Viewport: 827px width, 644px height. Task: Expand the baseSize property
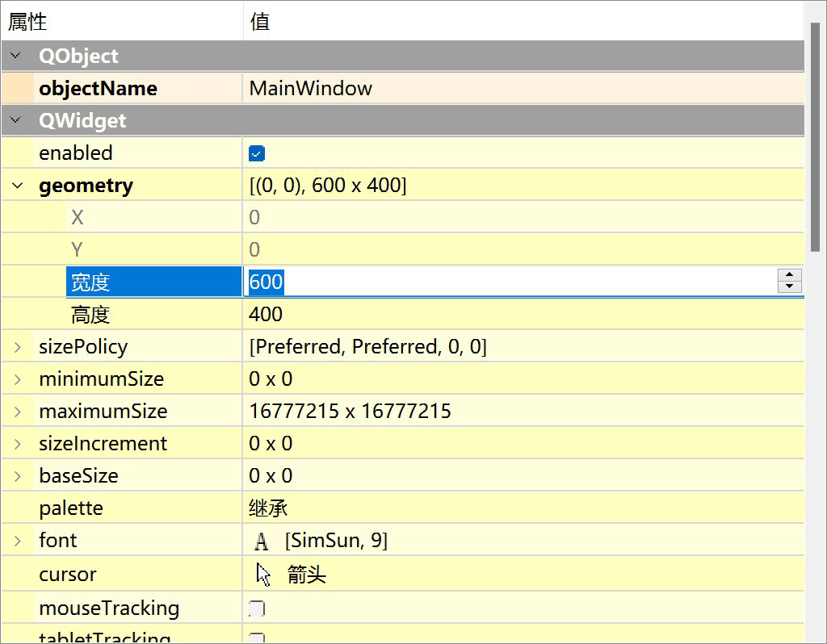(x=18, y=476)
